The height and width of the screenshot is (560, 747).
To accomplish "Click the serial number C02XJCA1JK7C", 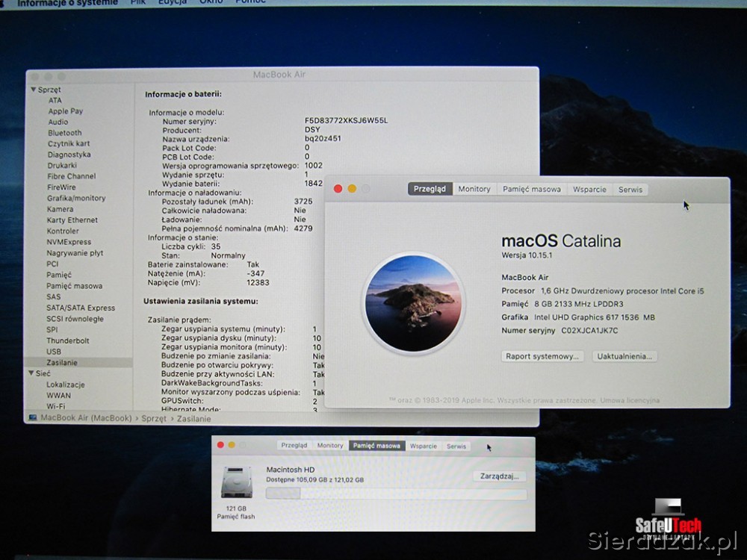I will coord(589,331).
